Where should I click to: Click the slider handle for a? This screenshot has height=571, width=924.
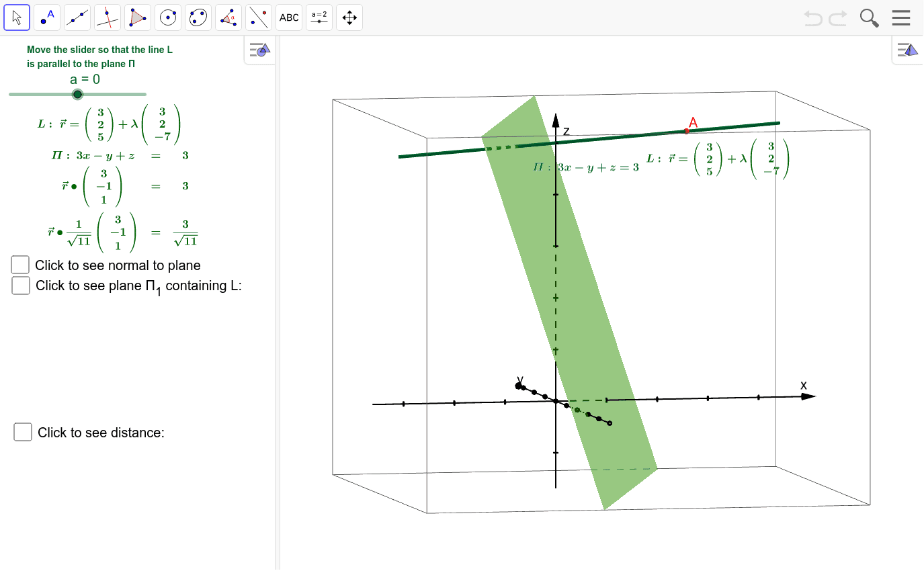(x=77, y=94)
